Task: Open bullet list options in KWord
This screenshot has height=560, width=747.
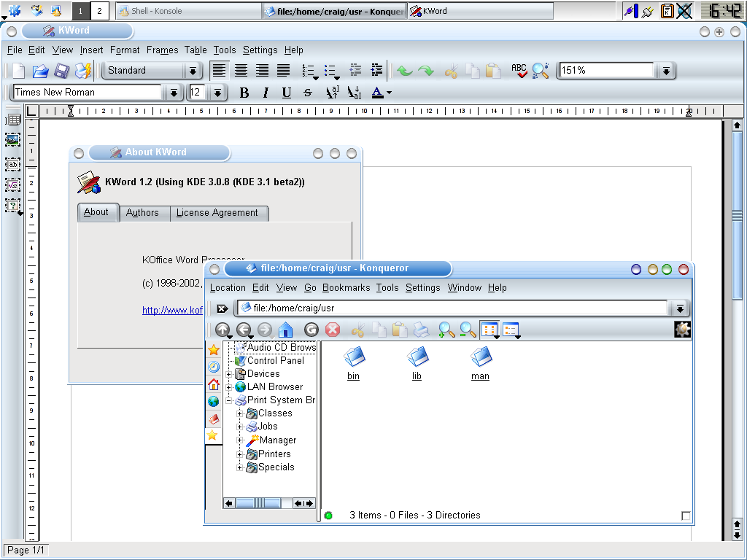Action: (x=332, y=71)
